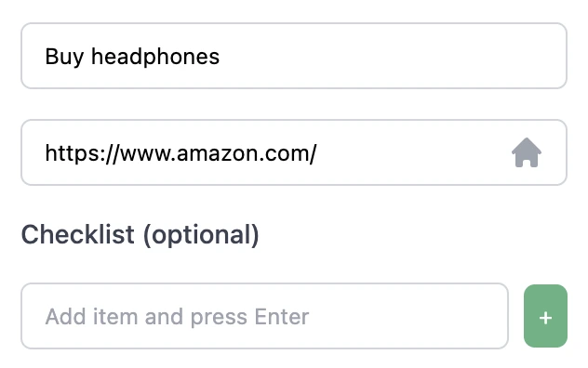Click the 'press Enter' placeholder text
This screenshot has width=588, height=368.
coord(249,317)
